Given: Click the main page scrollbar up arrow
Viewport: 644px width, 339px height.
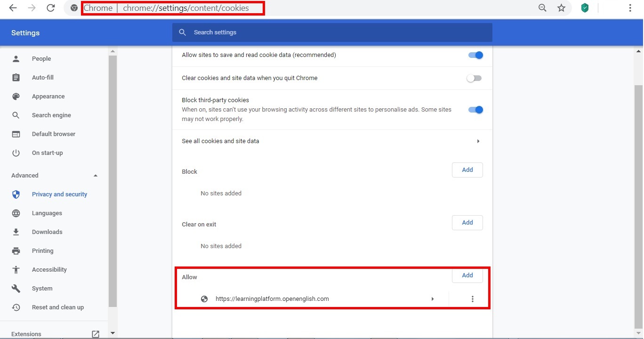Looking at the screenshot, I should pyautogui.click(x=639, y=51).
